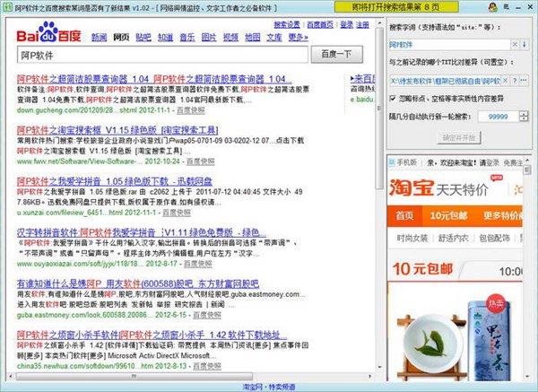The width and height of the screenshot is (538, 392).
Task: Open 百度快照 for www.fww.net result
Action: coord(201,161)
